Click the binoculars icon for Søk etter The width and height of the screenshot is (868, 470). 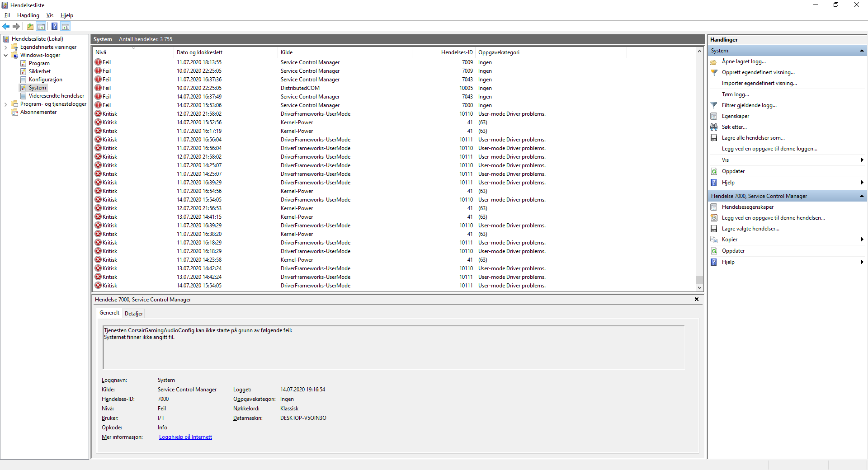[x=714, y=127]
